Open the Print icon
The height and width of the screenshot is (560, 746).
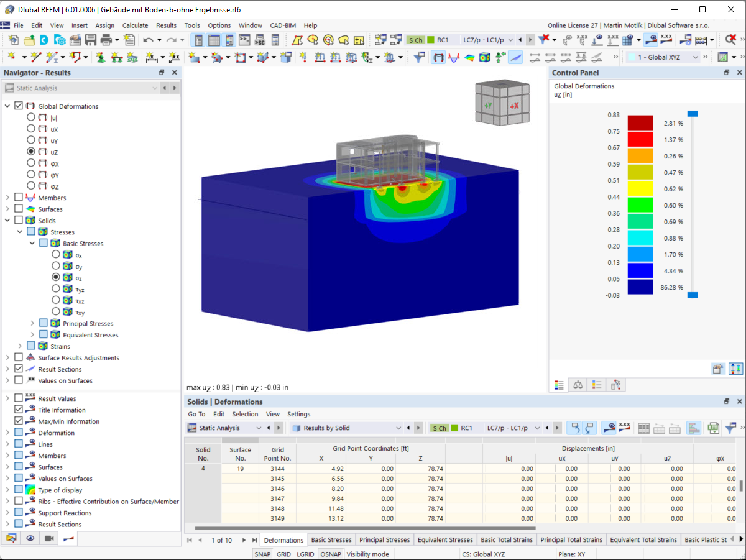[108, 39]
